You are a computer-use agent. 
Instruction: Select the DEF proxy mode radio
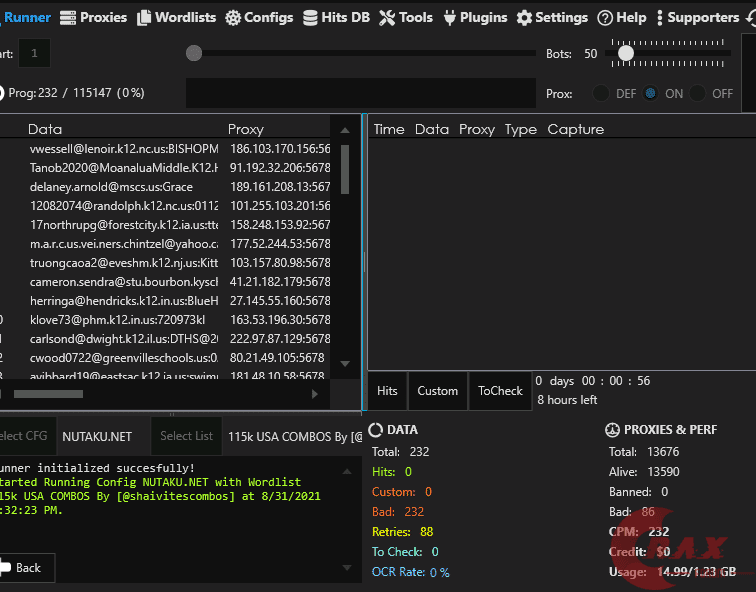(x=601, y=94)
